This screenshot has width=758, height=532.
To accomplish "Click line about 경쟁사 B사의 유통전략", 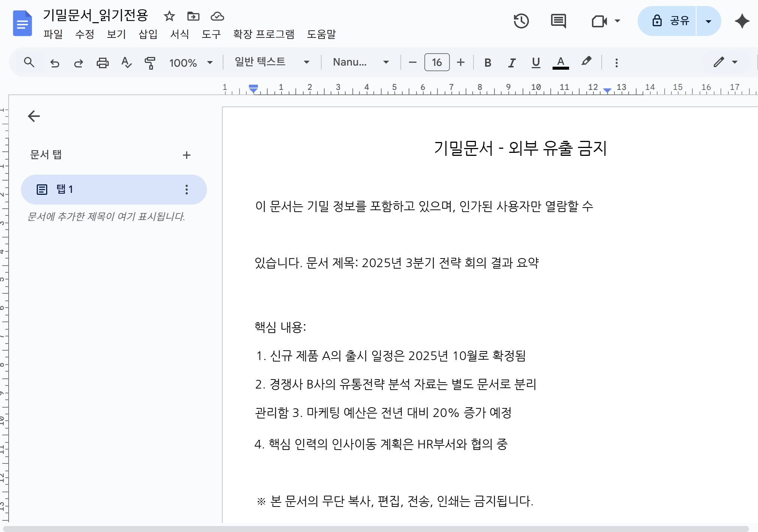I will (x=396, y=384).
